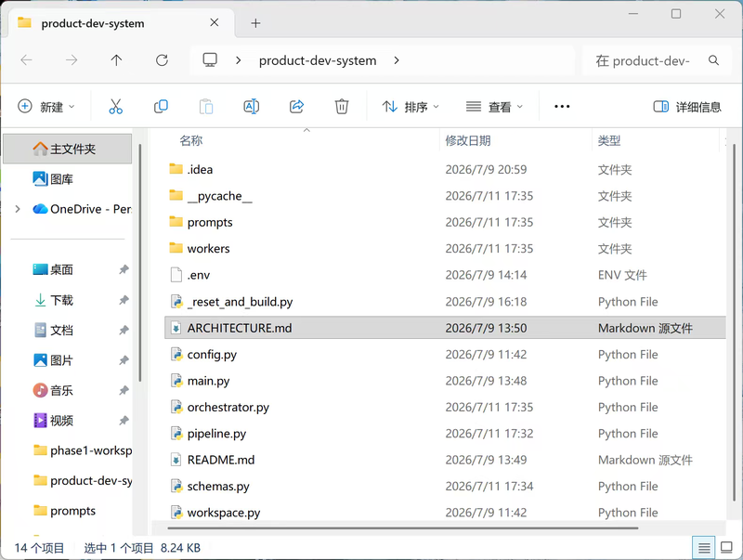Open 桌面 Desktop in sidebar
This screenshot has width=743, height=560.
pyautogui.click(x=53, y=269)
